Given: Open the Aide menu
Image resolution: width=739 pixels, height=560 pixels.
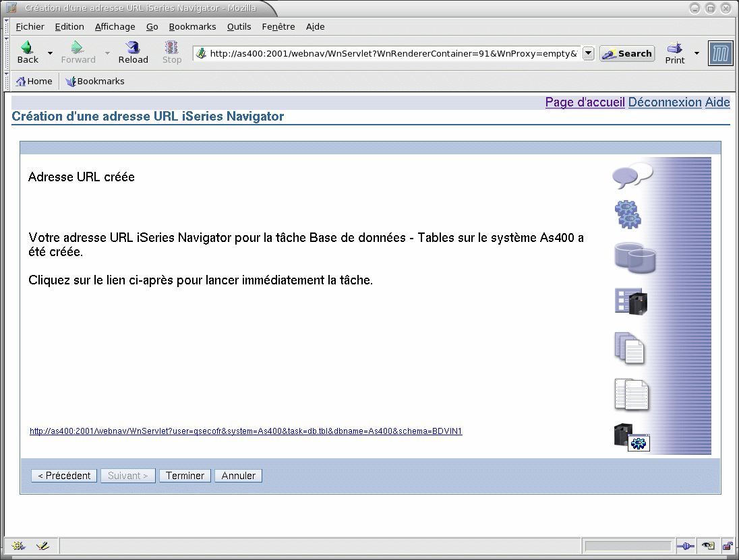Looking at the screenshot, I should coord(315,27).
